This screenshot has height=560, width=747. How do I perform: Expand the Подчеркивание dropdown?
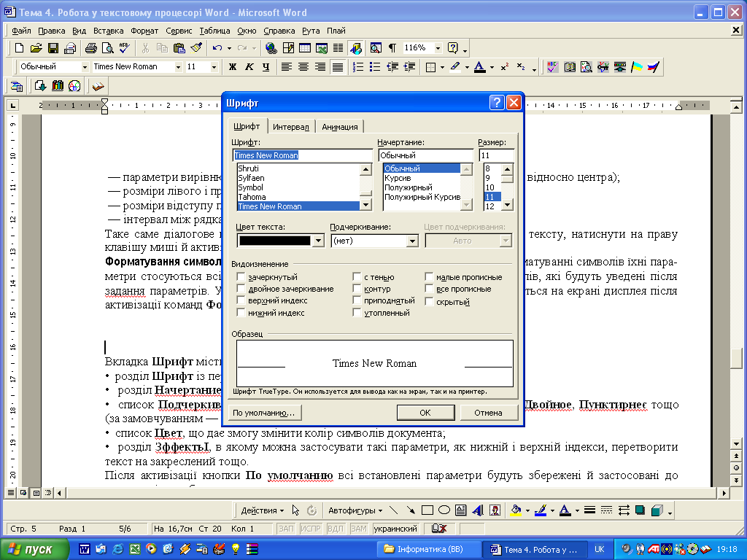pyautogui.click(x=413, y=241)
